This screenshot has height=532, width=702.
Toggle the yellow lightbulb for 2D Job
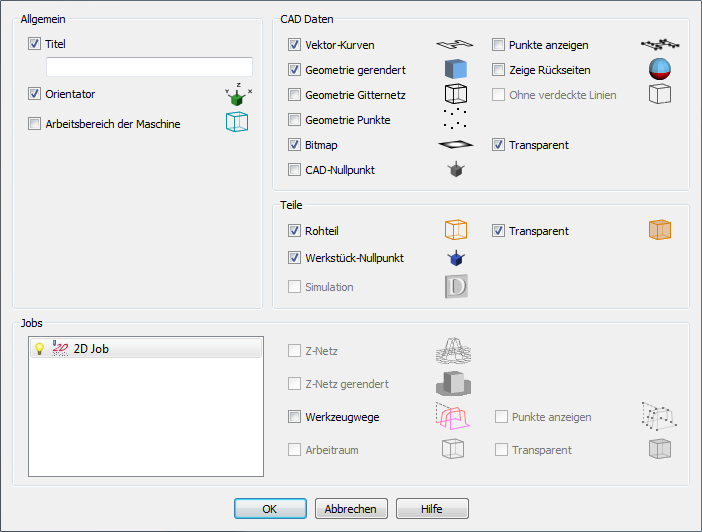(39, 348)
